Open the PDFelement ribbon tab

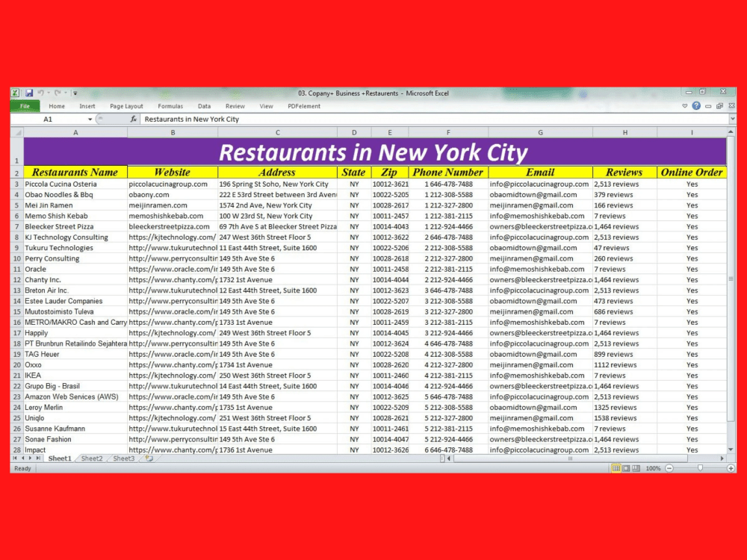point(304,106)
